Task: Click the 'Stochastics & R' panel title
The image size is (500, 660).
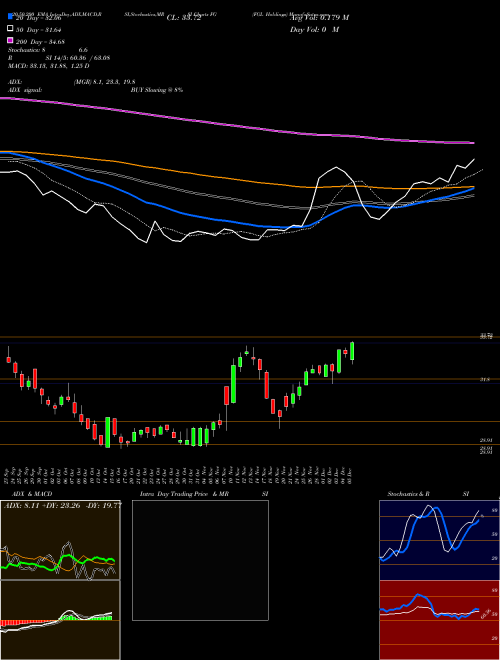Action: pos(409,494)
